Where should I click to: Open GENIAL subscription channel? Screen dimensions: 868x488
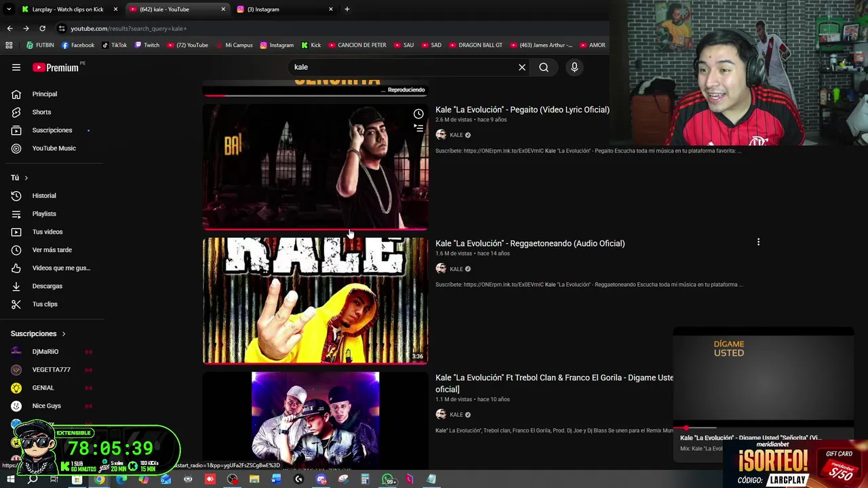click(x=52, y=388)
